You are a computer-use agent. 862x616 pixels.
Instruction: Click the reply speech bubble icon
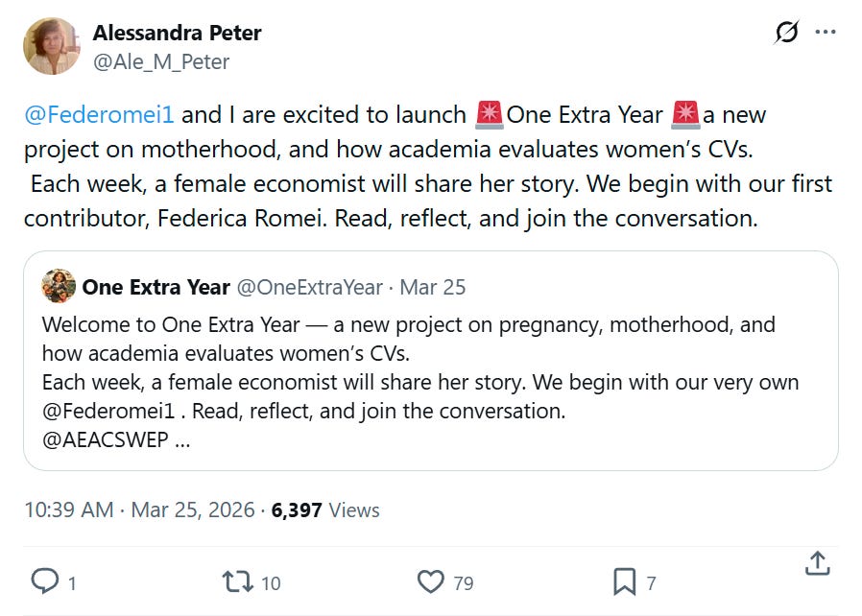pos(46,580)
